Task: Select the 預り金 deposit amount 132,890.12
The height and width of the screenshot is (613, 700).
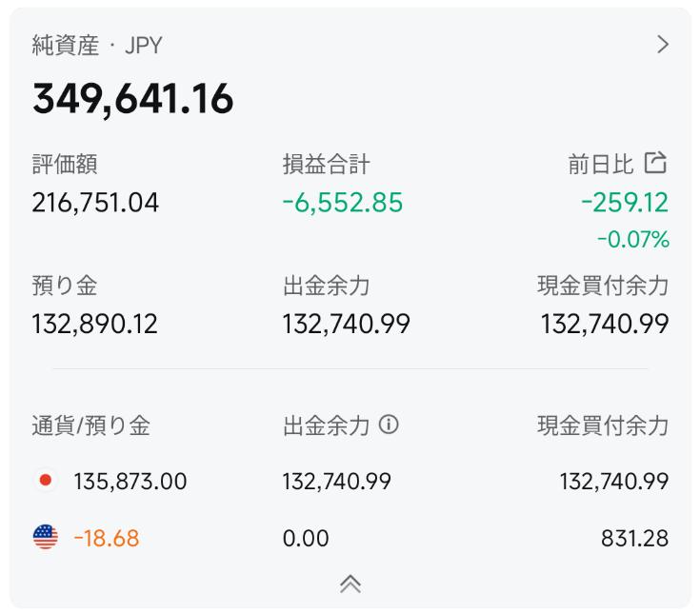Action: [94, 324]
